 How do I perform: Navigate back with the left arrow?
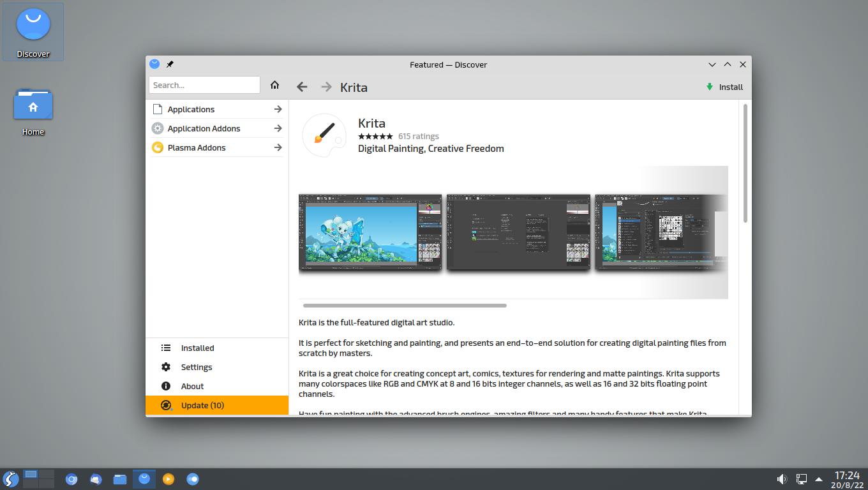[x=302, y=87]
